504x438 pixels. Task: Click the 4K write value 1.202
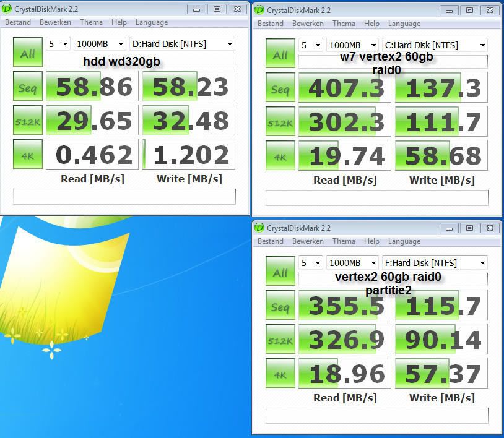[x=189, y=154]
